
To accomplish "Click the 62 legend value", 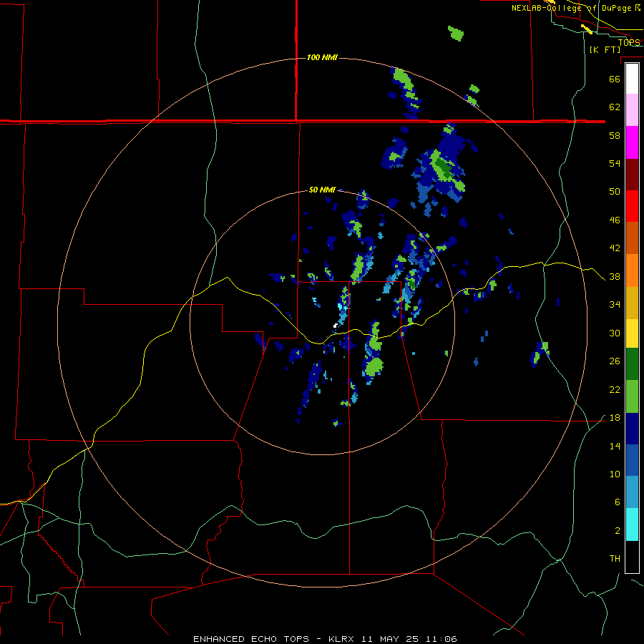I will pyautogui.click(x=615, y=107).
